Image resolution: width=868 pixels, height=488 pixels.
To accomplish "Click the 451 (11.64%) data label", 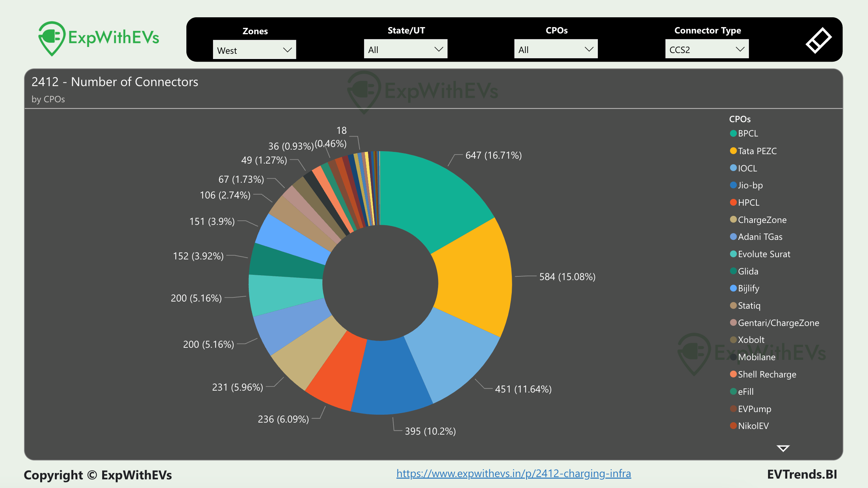I will [523, 389].
